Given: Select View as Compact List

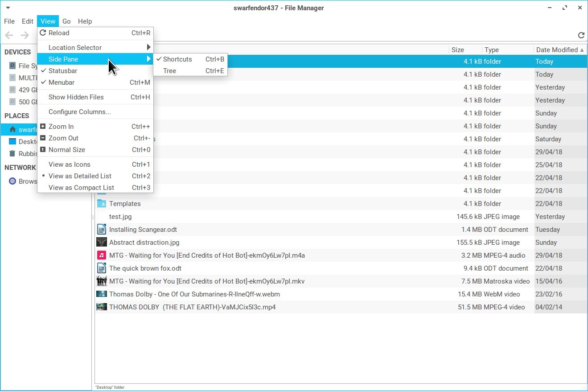Looking at the screenshot, I should tap(81, 188).
